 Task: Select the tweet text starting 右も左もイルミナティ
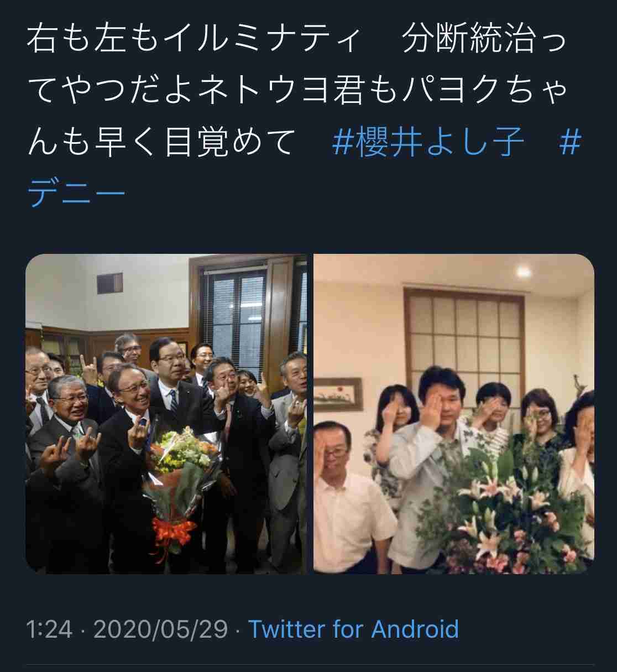(304, 116)
